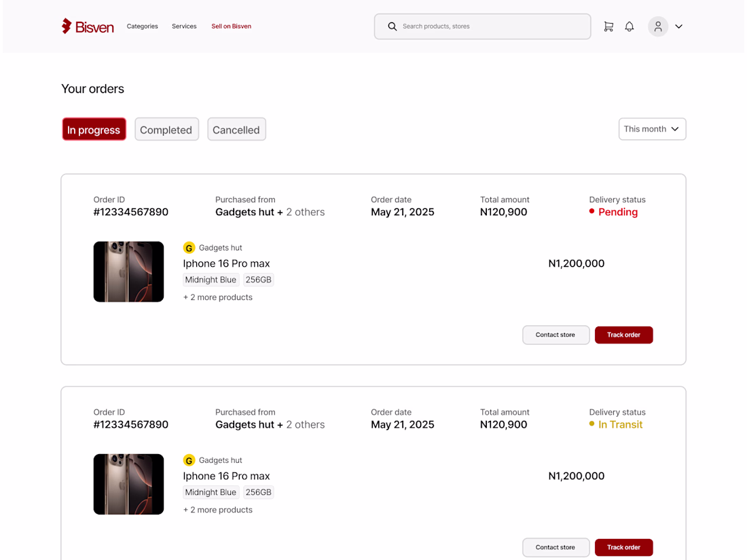
Task: Switch to the Cancelled tab
Action: pyautogui.click(x=236, y=130)
